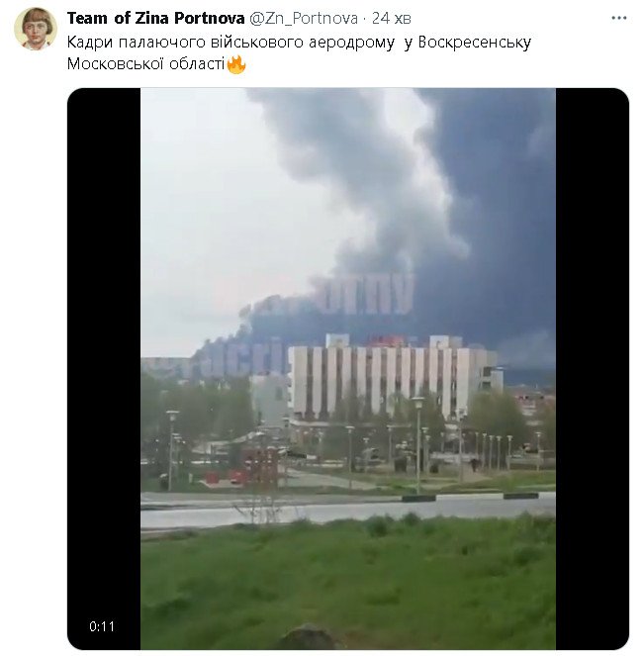Click the word Воскресенську in the tweet
This screenshot has width=644, height=656.
[474, 43]
